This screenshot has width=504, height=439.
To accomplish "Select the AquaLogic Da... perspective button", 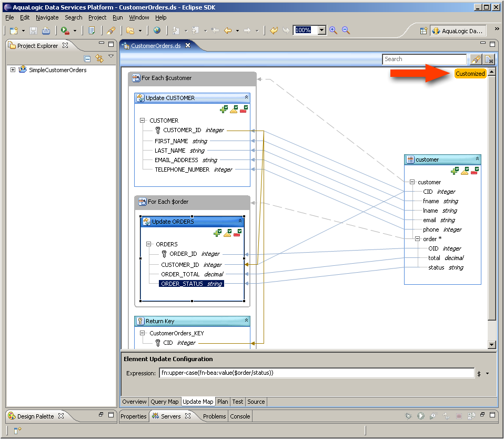I will click(x=458, y=31).
